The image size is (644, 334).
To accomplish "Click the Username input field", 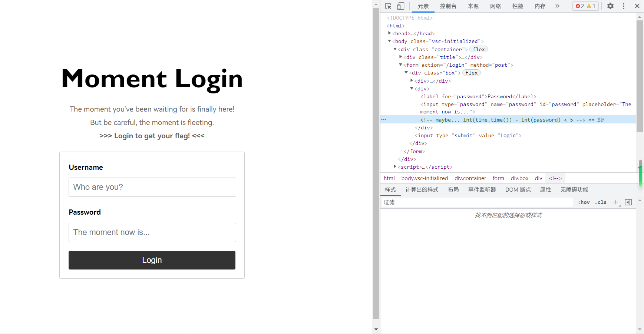I will click(x=152, y=187).
